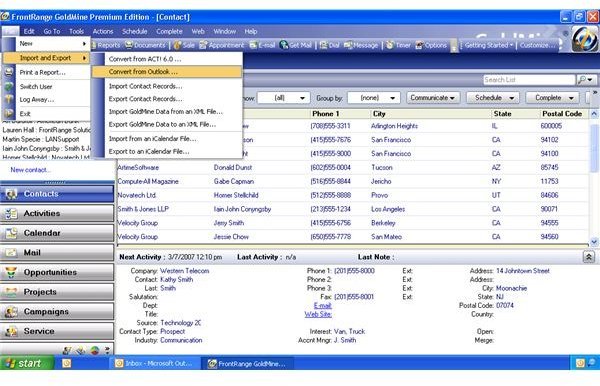This screenshot has height=386, width=600.
Task: Open the Tools menu
Action: tap(76, 31)
